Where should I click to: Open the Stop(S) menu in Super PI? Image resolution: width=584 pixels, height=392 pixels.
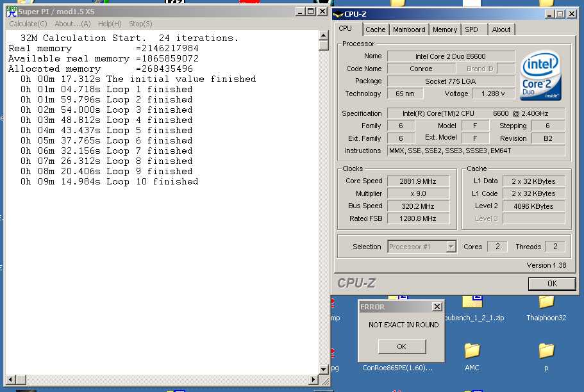140,24
